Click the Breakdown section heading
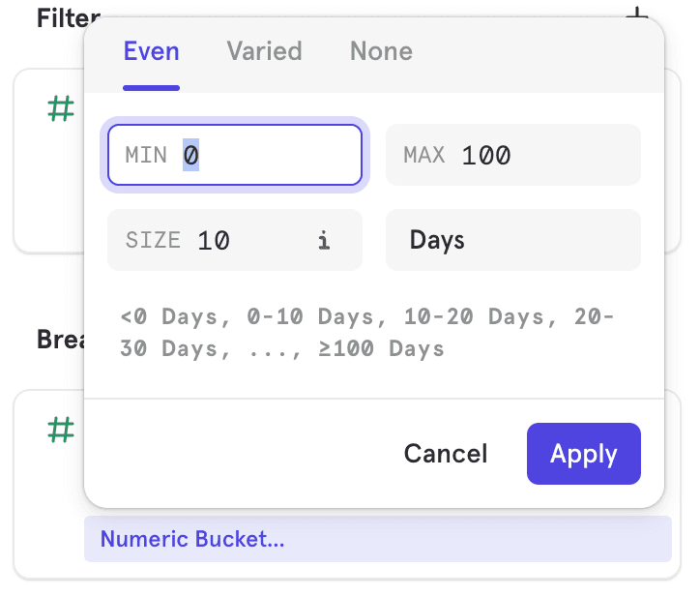700x596 pixels. tap(58, 340)
